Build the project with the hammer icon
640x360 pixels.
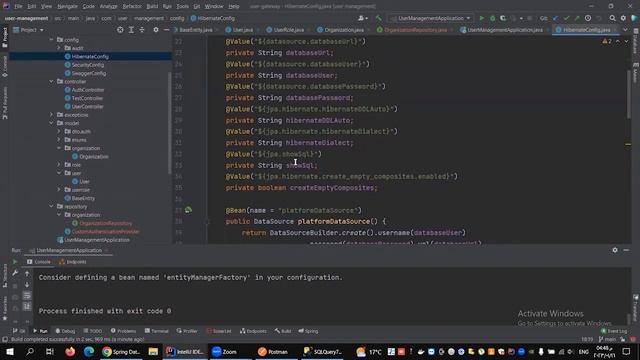[379, 18]
